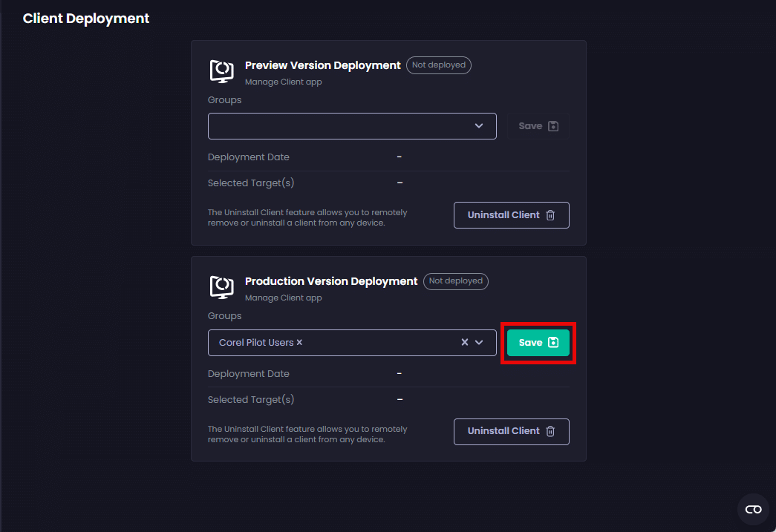
Task: Select the Production Version Deployment title text
Action: click(331, 281)
